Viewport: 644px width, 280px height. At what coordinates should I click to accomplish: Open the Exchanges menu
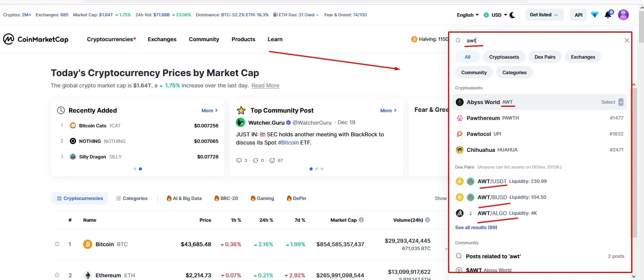(x=162, y=39)
